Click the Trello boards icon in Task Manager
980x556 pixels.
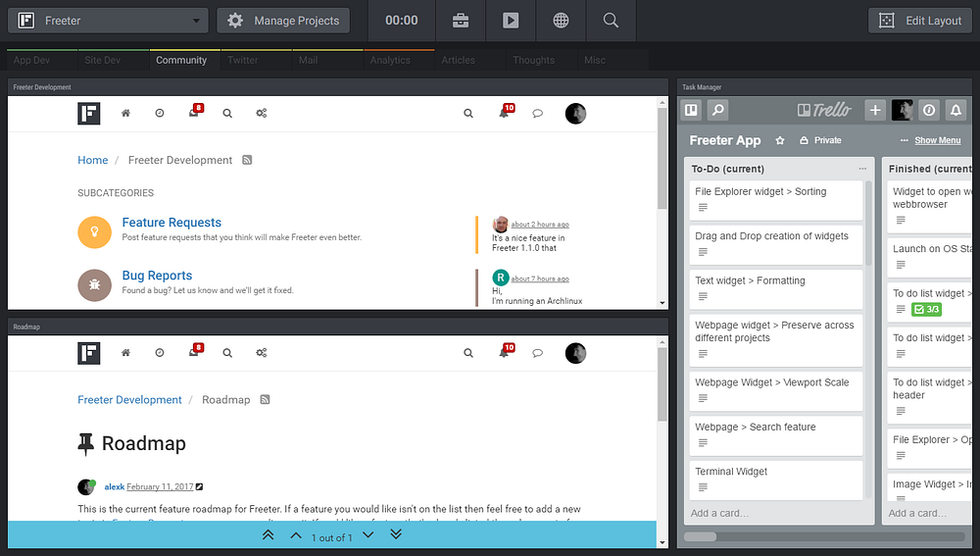click(x=691, y=110)
